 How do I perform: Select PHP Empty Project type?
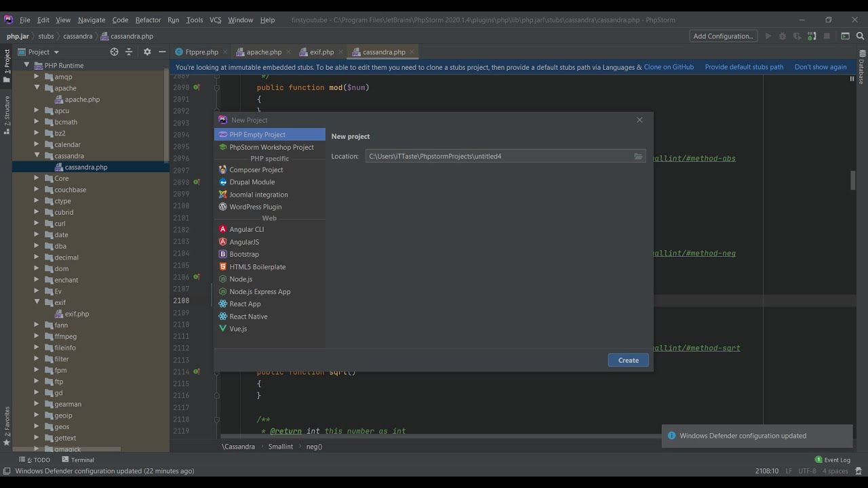[270, 134]
